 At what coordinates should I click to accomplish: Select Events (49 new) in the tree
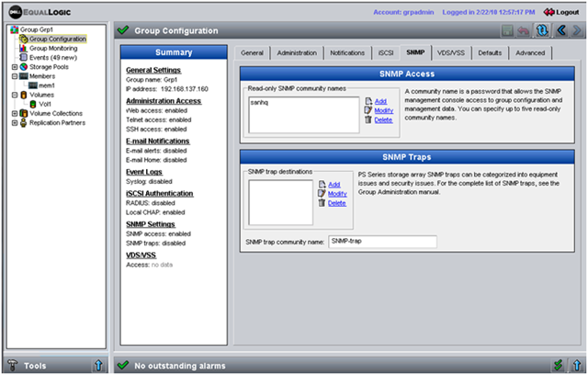tap(53, 57)
